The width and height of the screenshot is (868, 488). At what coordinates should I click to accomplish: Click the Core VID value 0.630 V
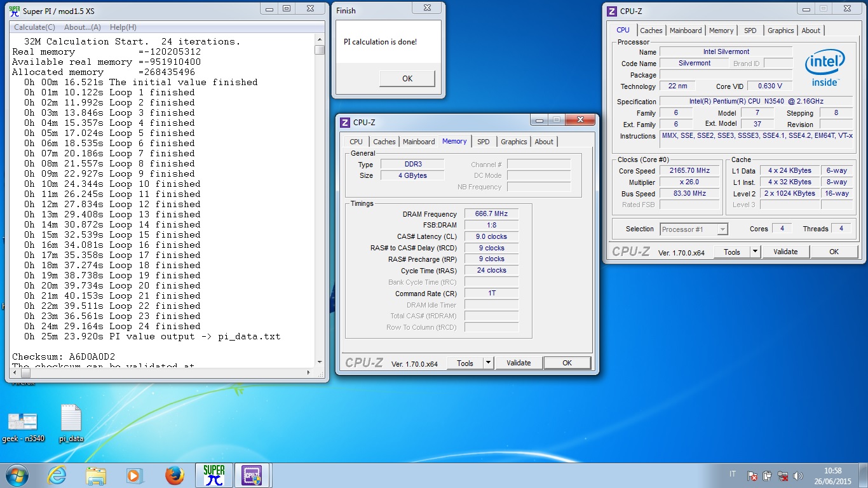(770, 86)
